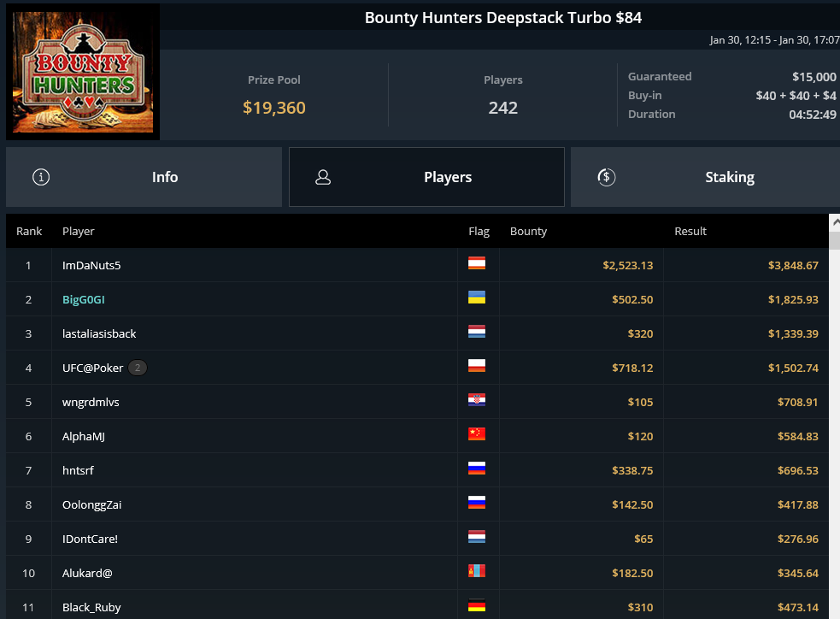This screenshot has height=619, width=840.
Task: Sort by the Result column header
Action: [690, 231]
